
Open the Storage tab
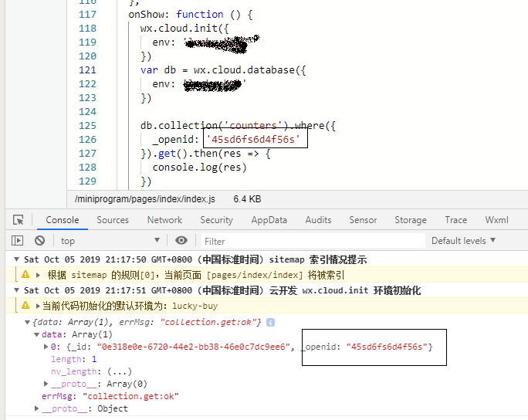(x=411, y=220)
